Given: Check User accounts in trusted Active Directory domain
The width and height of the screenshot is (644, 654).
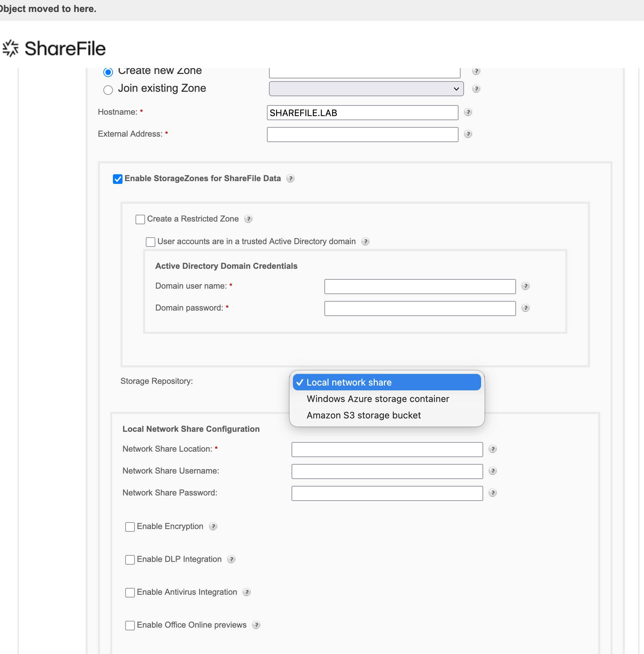Looking at the screenshot, I should (151, 242).
